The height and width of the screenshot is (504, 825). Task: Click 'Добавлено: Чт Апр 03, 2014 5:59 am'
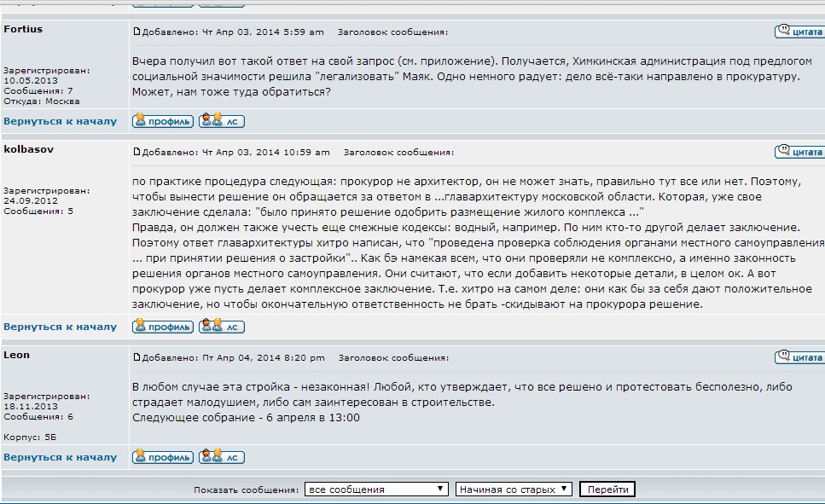click(x=233, y=32)
